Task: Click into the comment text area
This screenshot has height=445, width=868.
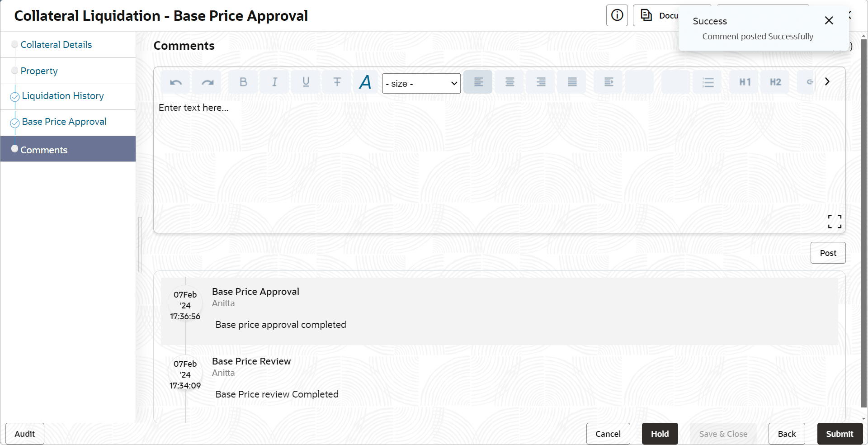Action: 499,163
